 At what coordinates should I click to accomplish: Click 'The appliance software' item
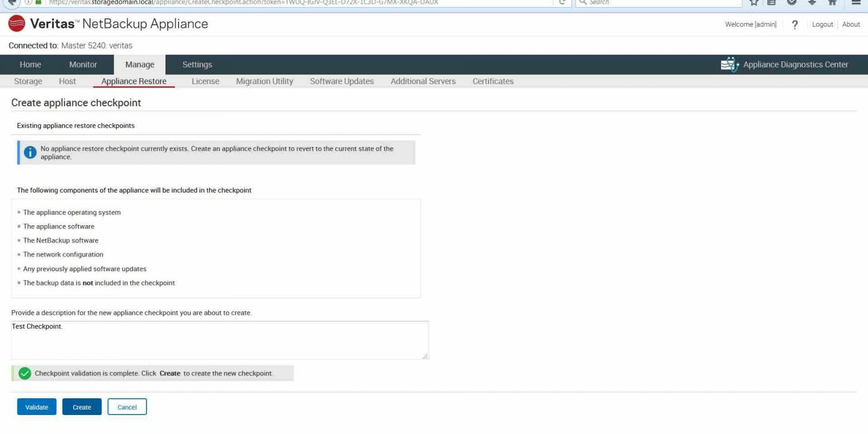(x=59, y=227)
